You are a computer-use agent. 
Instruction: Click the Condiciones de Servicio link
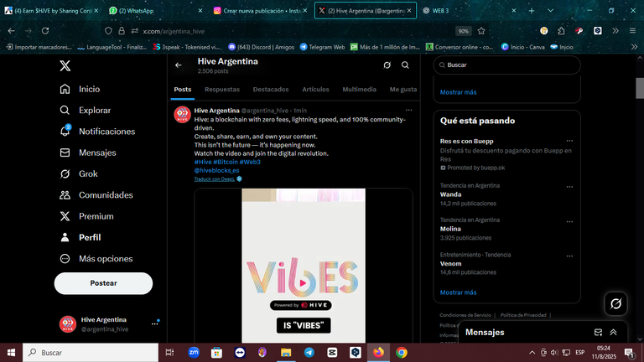[x=465, y=315]
